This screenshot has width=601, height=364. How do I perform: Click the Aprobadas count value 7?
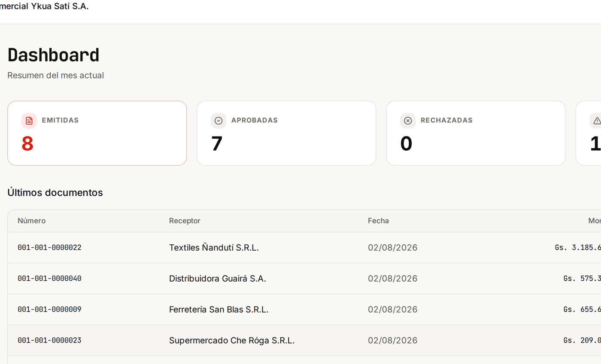(217, 144)
